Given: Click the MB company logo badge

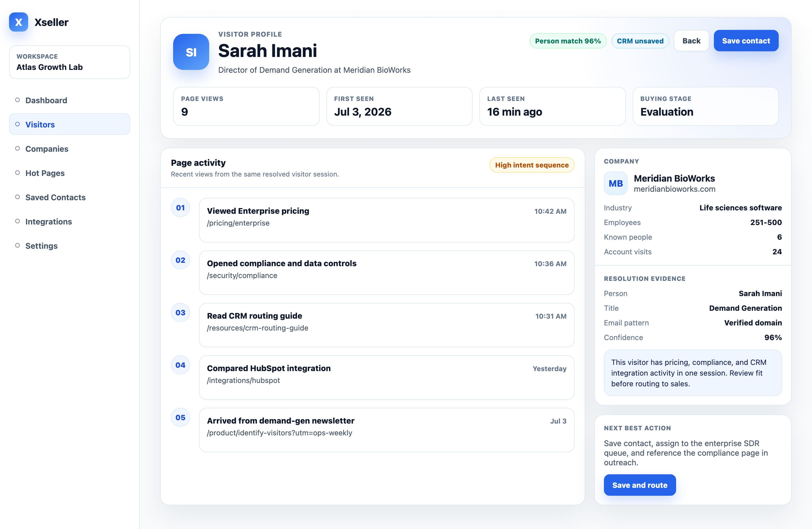Looking at the screenshot, I should point(615,184).
